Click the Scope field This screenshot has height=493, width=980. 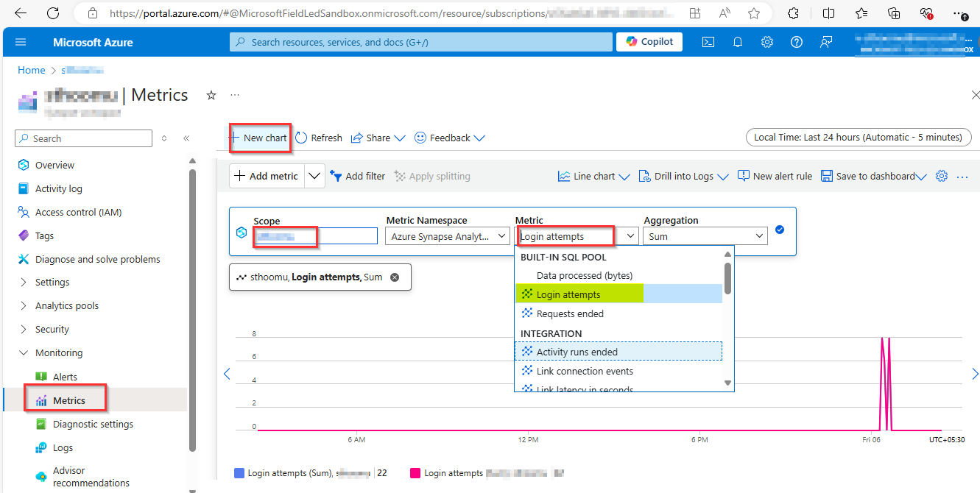point(315,236)
